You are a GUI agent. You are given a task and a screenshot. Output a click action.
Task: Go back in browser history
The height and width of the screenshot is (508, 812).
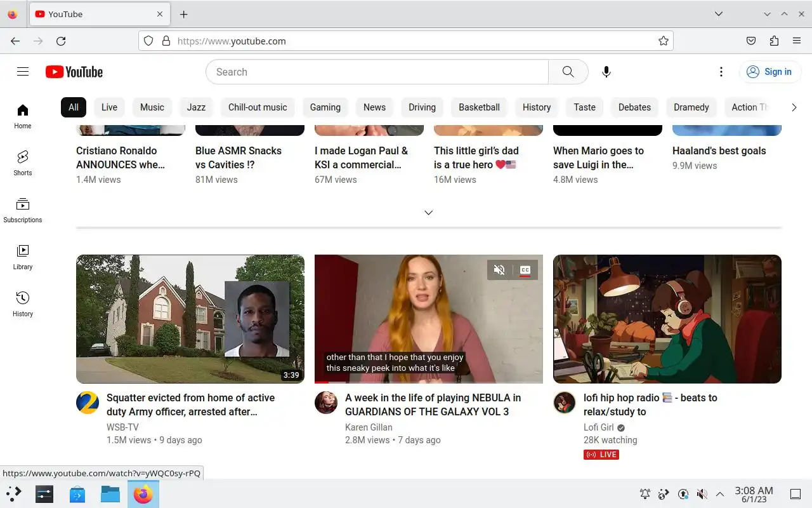pos(15,41)
